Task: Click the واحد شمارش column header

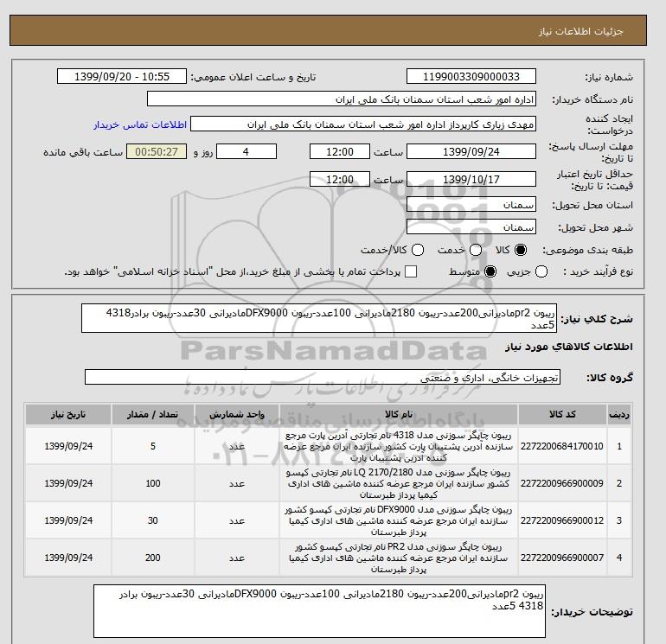Action: tap(237, 414)
